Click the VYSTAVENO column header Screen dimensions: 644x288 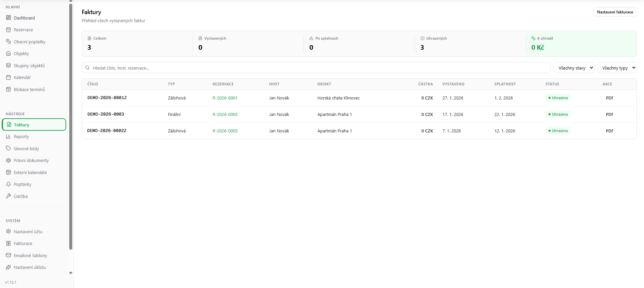coord(453,84)
